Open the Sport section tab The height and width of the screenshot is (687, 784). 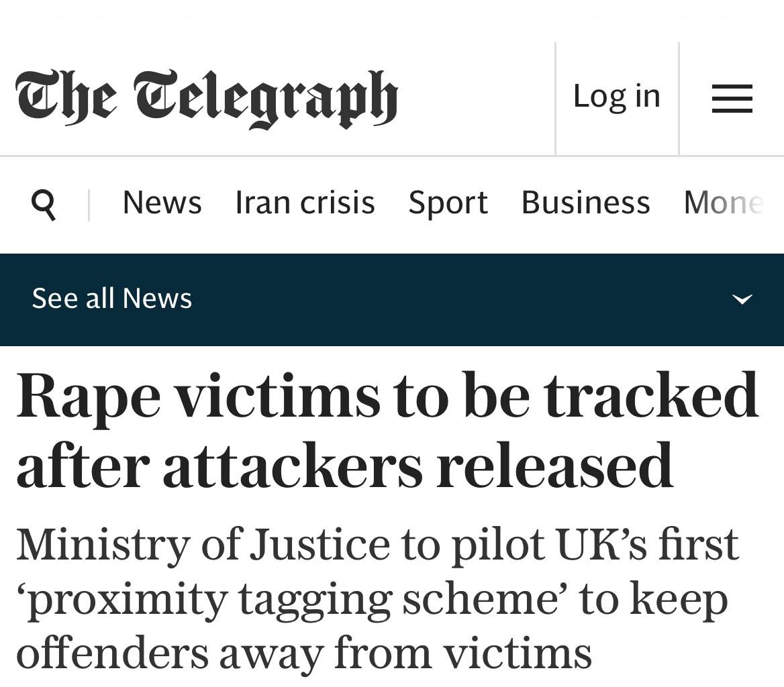(x=448, y=202)
